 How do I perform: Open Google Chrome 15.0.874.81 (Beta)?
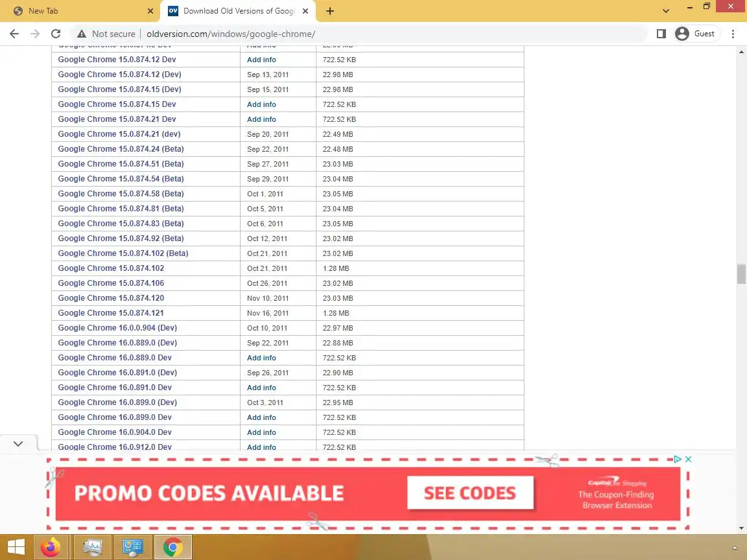point(121,209)
